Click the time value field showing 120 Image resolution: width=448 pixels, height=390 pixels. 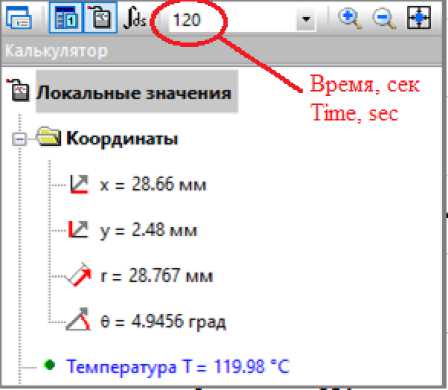[233, 20]
